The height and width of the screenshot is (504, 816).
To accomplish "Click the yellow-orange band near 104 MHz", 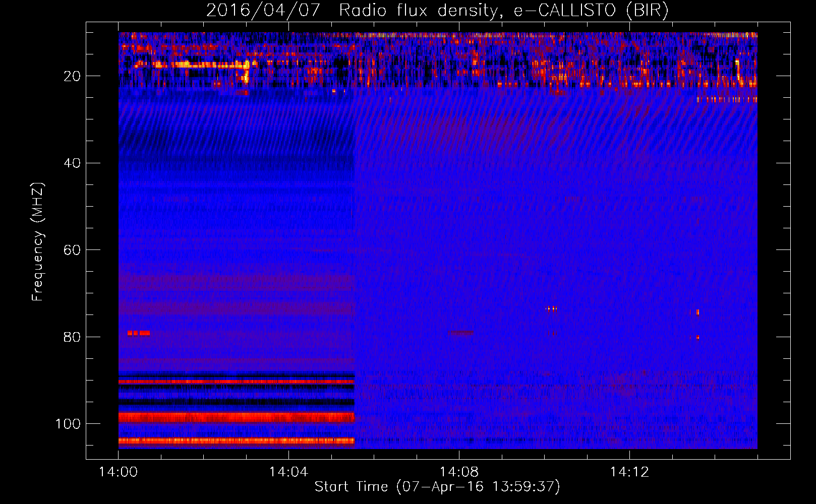I will 237,441.
